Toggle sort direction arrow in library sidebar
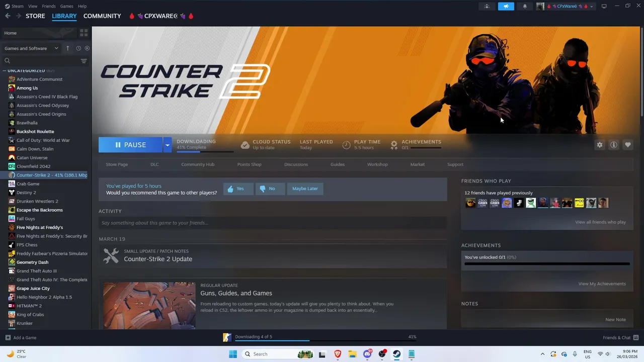 tap(68, 48)
